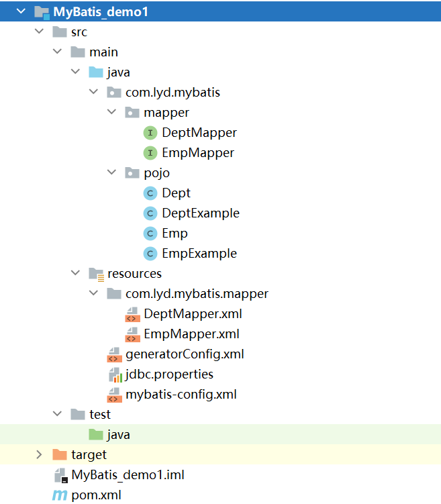Select the main folder label
This screenshot has height=504, width=441.
point(103,52)
